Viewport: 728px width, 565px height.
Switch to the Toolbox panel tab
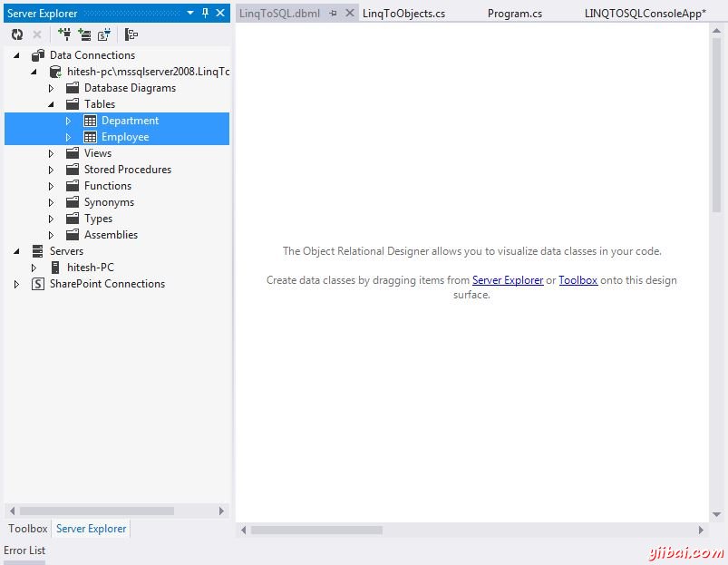(27, 529)
